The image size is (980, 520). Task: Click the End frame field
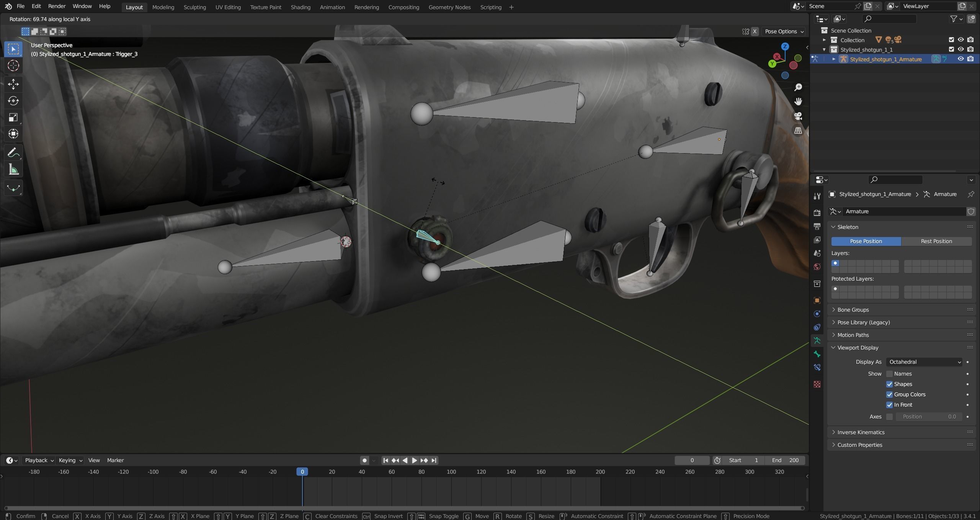click(x=785, y=460)
